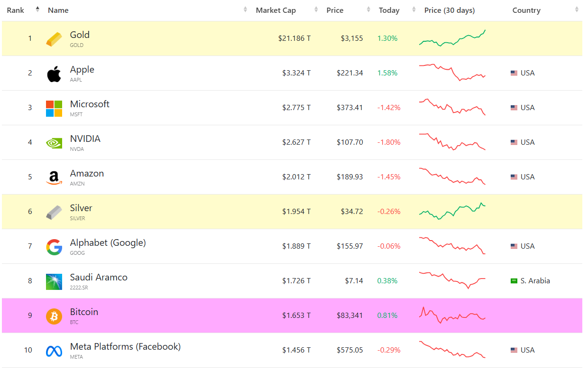Click the NVIDIA logo icon
Image resolution: width=588 pixels, height=372 pixels.
click(x=54, y=143)
